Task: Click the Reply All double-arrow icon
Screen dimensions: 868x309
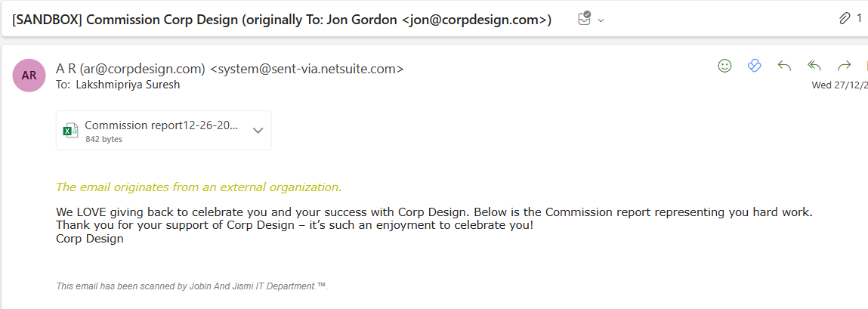Action: pos(814,66)
